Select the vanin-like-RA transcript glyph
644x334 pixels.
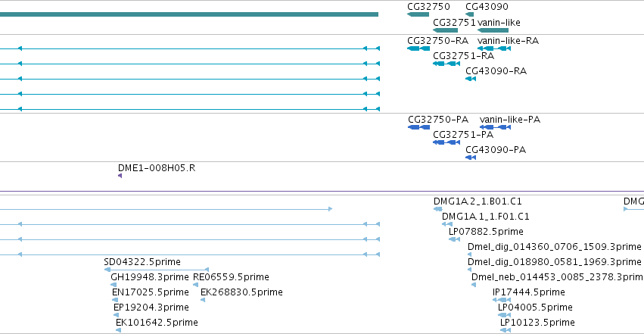494,48
